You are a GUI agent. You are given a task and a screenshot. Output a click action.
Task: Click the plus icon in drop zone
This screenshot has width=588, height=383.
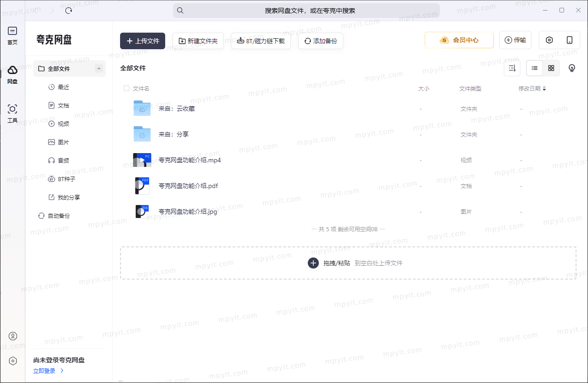pos(313,263)
